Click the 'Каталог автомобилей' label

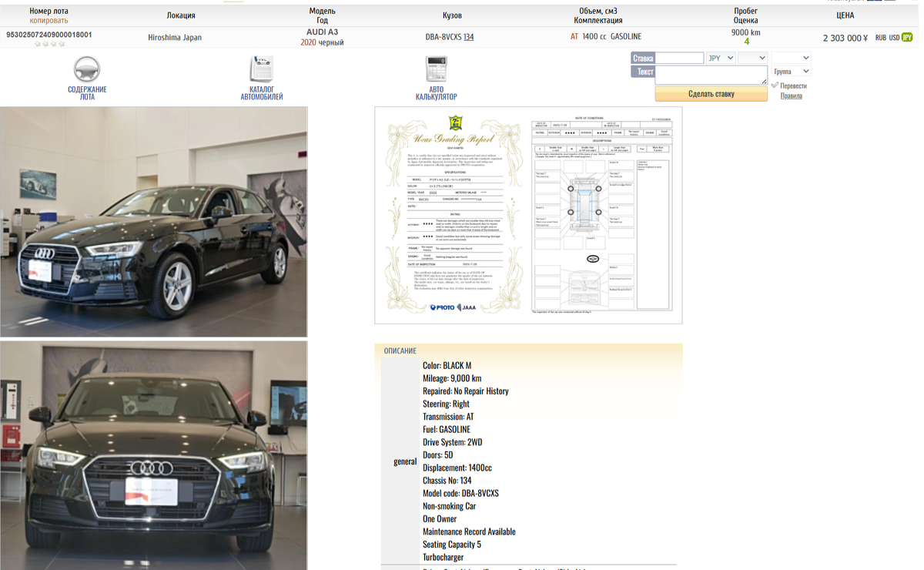coord(261,93)
